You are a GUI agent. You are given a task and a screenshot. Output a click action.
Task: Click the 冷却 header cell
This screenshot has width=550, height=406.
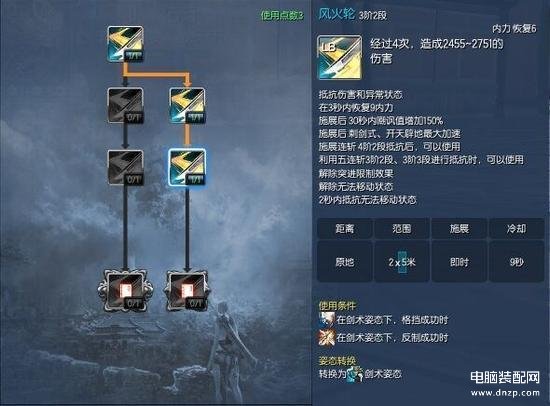(516, 229)
